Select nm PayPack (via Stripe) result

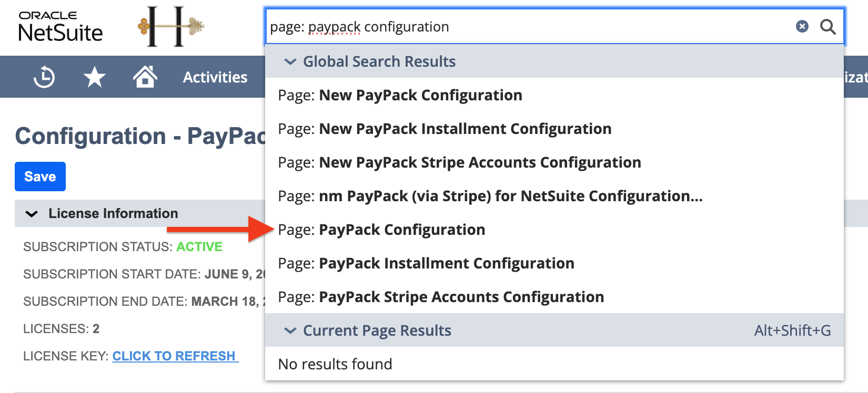click(510, 196)
